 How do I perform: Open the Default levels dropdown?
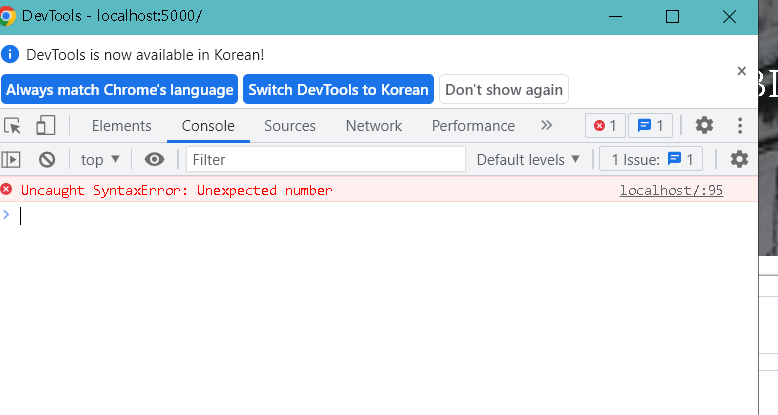pyautogui.click(x=528, y=159)
